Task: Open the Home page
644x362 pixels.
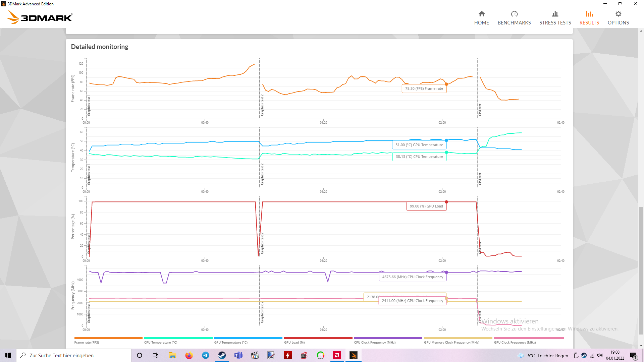Action: [481, 18]
